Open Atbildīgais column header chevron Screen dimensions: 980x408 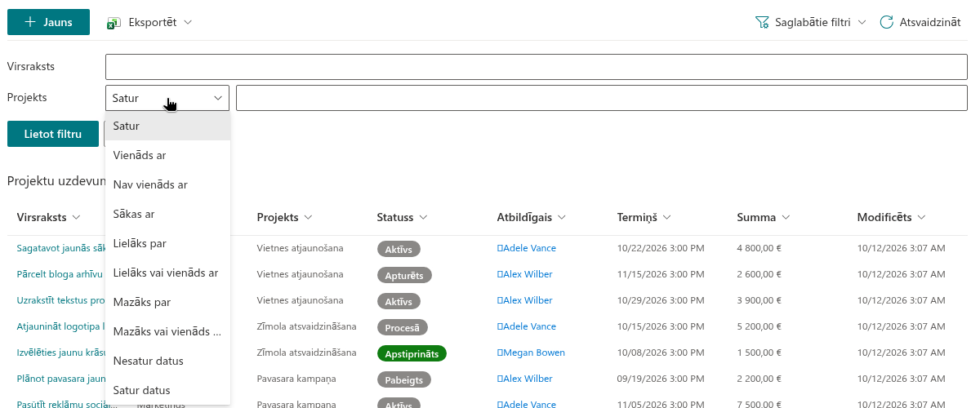point(562,218)
